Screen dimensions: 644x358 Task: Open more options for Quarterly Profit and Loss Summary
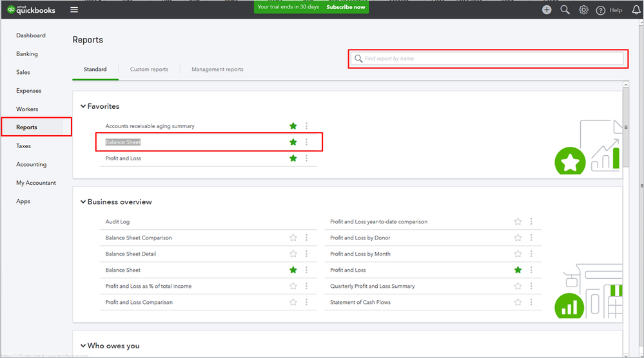(531, 286)
